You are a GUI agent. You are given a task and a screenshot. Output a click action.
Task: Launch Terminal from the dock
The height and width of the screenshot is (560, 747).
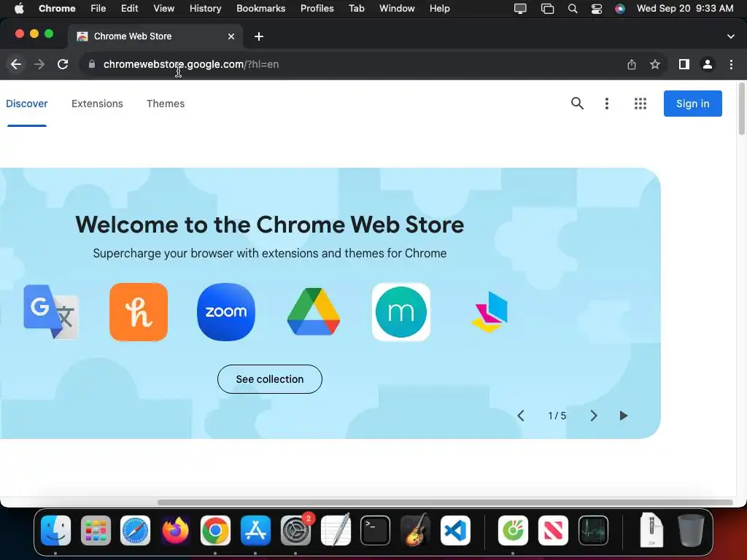(375, 530)
